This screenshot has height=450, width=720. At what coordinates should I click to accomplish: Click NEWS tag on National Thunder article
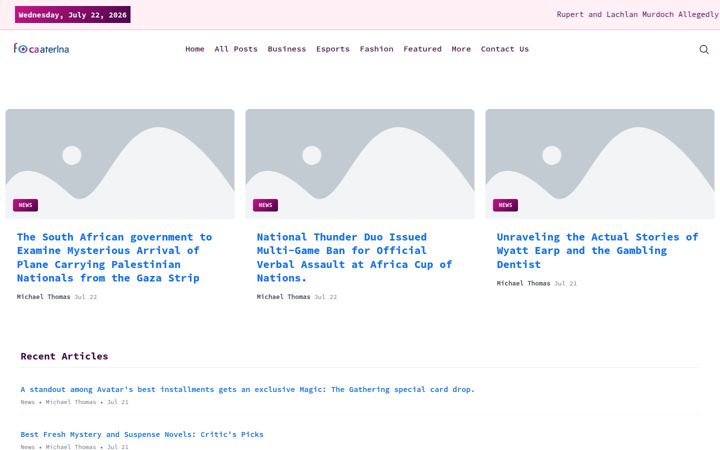265,205
